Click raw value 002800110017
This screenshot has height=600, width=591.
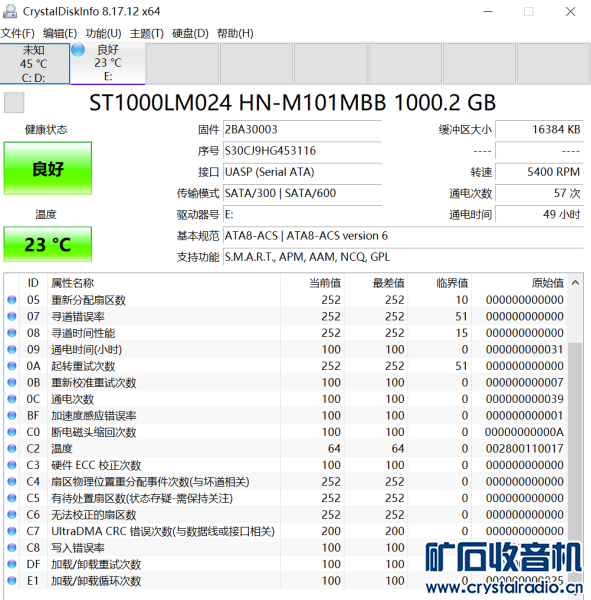pos(524,448)
